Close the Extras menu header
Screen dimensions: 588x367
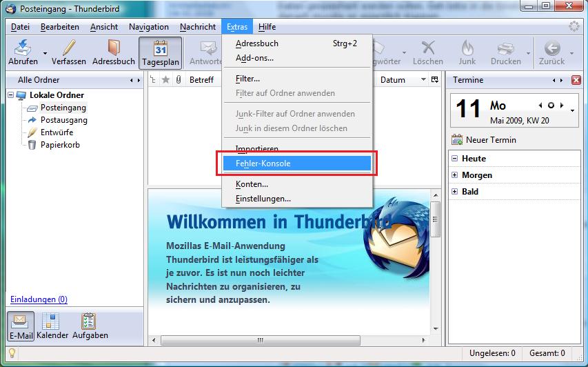pos(237,27)
